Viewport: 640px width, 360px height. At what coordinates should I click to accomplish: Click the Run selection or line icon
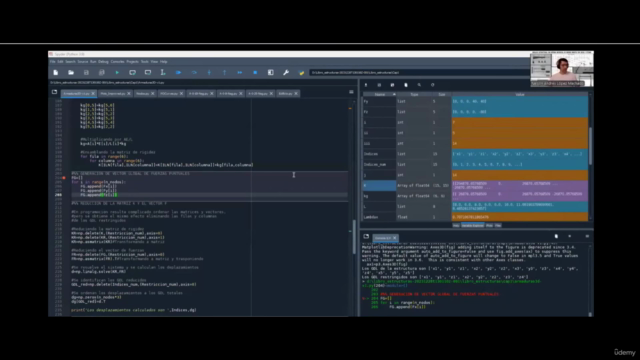pyautogui.click(x=163, y=73)
